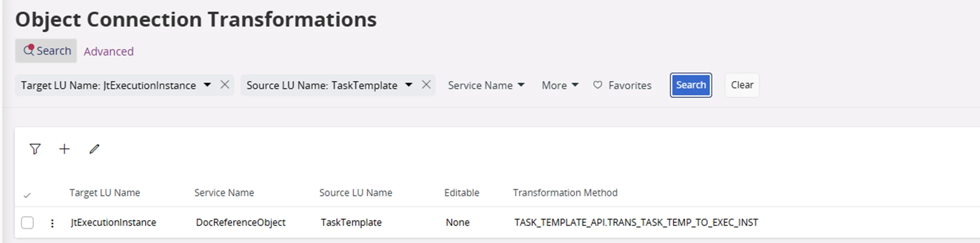Expand the Target LU Name filter dropdown

click(207, 85)
